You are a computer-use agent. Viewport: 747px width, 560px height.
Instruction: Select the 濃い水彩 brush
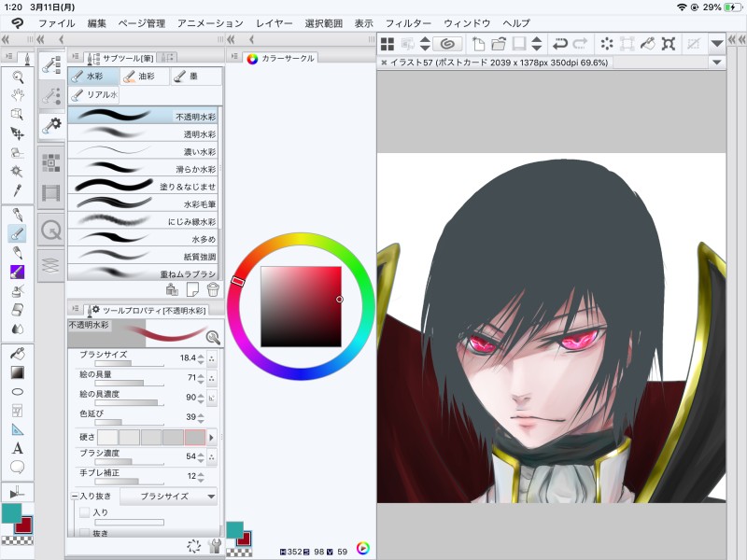coord(143,151)
